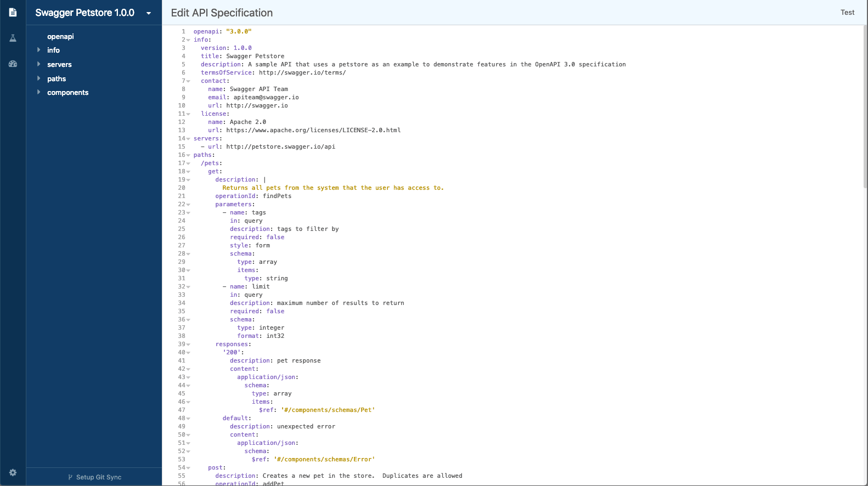Expand the components tree node arrow
This screenshot has height=486, width=868.
pyautogui.click(x=38, y=92)
